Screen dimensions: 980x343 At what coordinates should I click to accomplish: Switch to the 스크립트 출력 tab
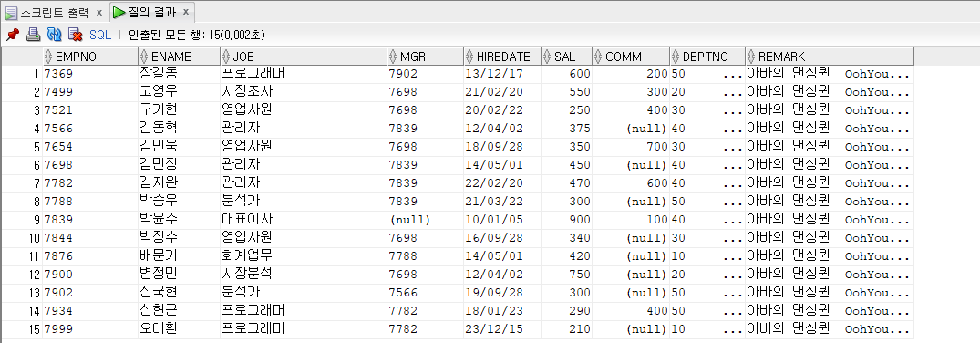click(55, 13)
